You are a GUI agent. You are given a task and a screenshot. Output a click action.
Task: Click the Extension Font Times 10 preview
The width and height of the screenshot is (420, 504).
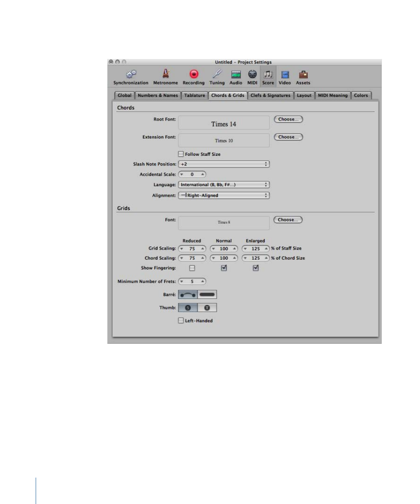click(x=224, y=140)
